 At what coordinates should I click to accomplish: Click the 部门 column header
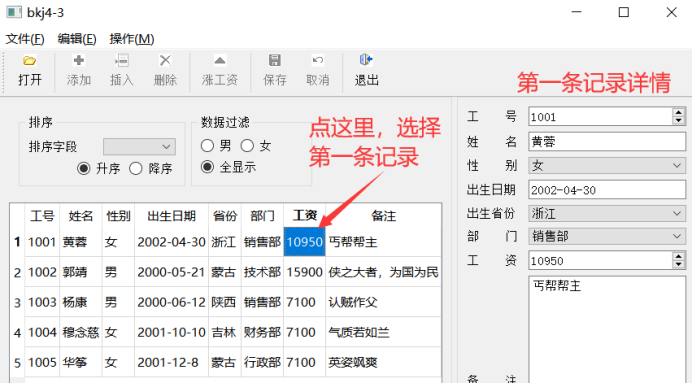(x=262, y=216)
